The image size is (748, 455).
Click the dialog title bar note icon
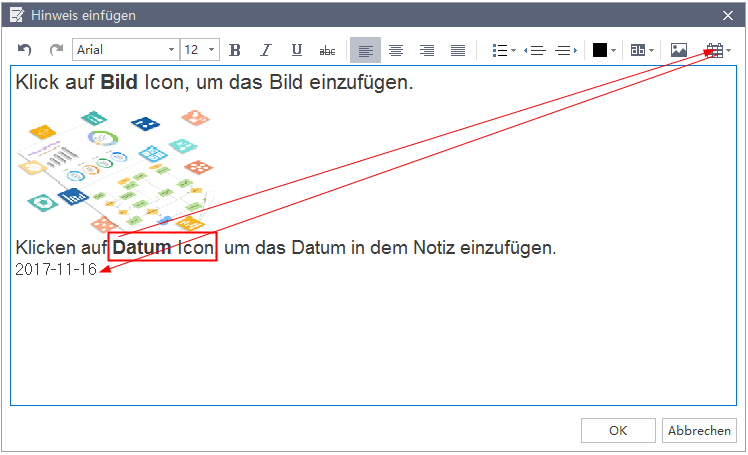[x=17, y=15]
